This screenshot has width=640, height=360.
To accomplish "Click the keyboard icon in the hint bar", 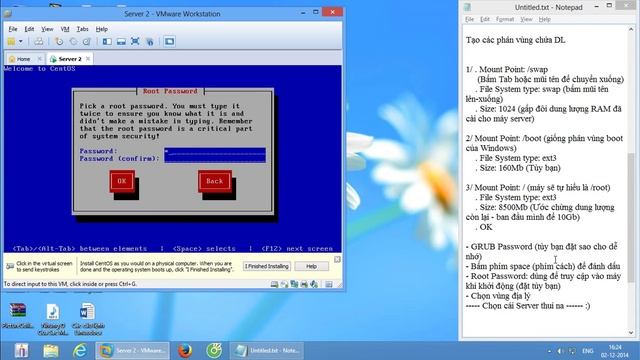I will click(x=10, y=266).
